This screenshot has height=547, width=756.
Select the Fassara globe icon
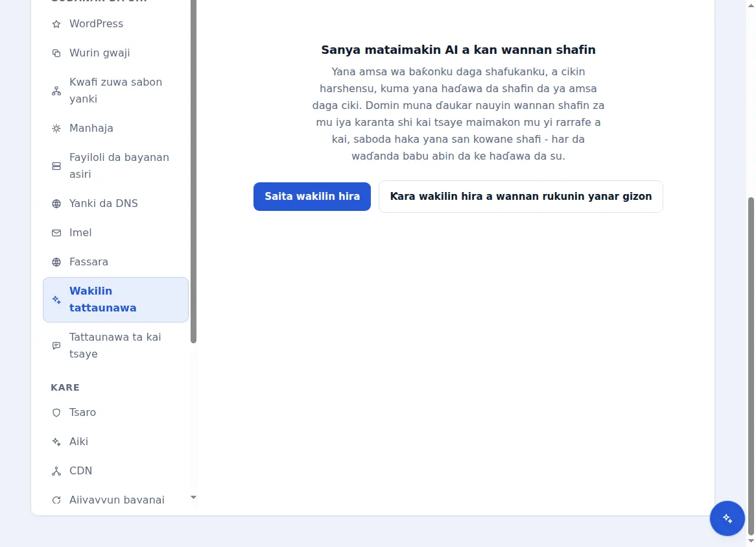pos(56,262)
